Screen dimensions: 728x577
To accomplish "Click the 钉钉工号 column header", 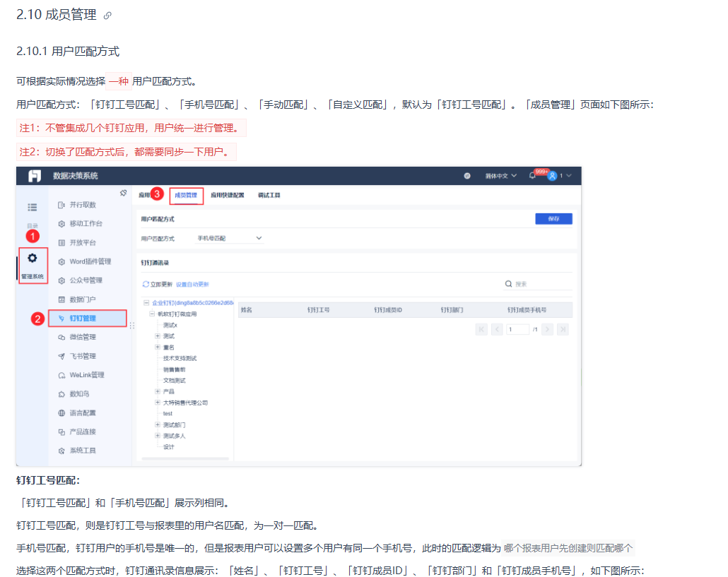I will [x=319, y=310].
